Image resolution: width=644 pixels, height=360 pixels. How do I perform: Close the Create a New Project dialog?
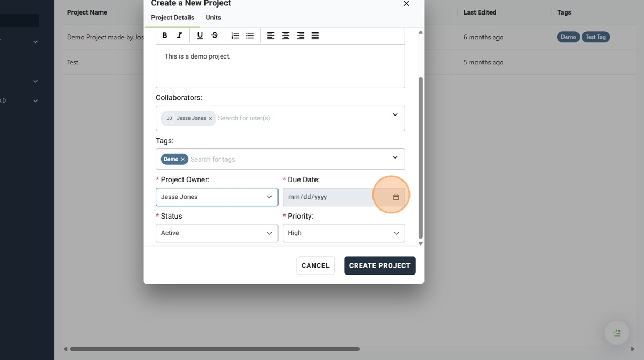pyautogui.click(x=406, y=3)
